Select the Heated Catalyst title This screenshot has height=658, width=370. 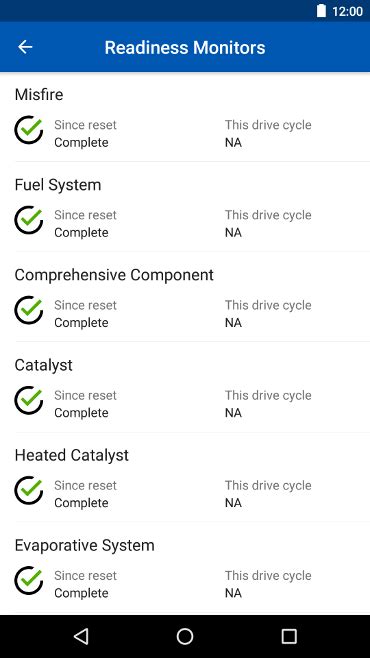tap(72, 455)
